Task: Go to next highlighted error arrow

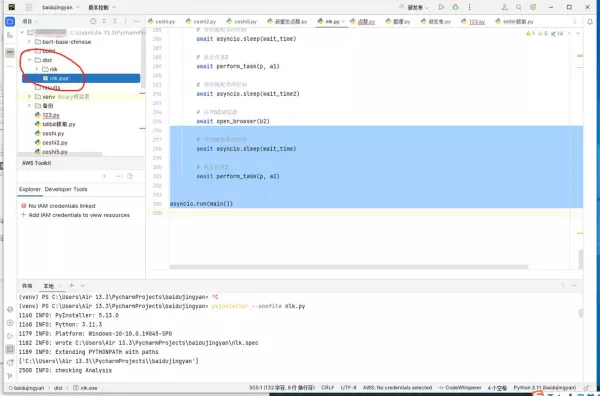Action: click(578, 34)
